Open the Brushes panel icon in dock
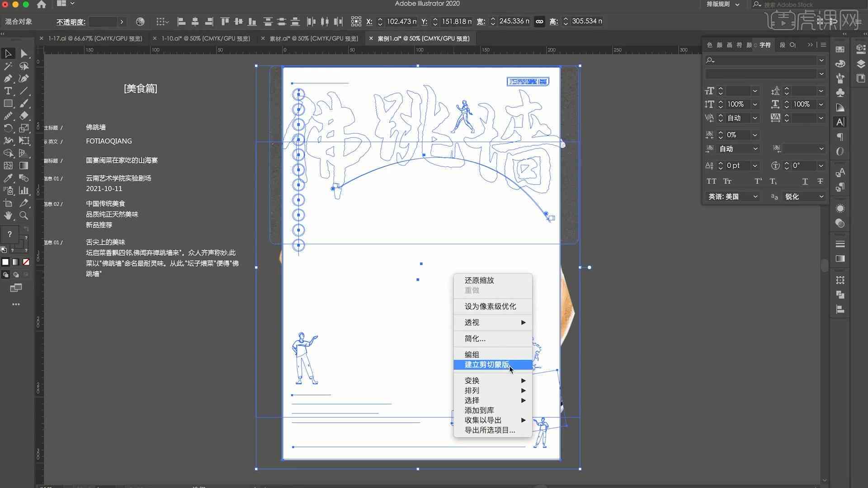 tap(840, 78)
